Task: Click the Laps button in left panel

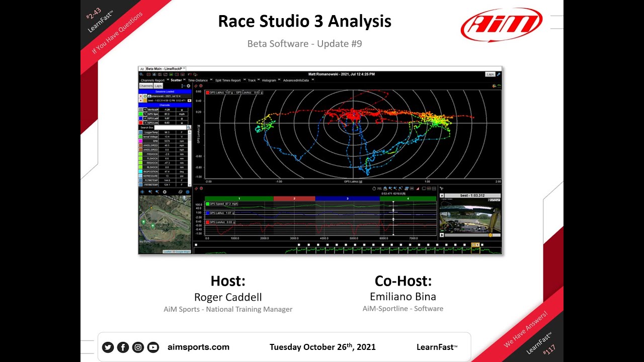Action: point(158,86)
